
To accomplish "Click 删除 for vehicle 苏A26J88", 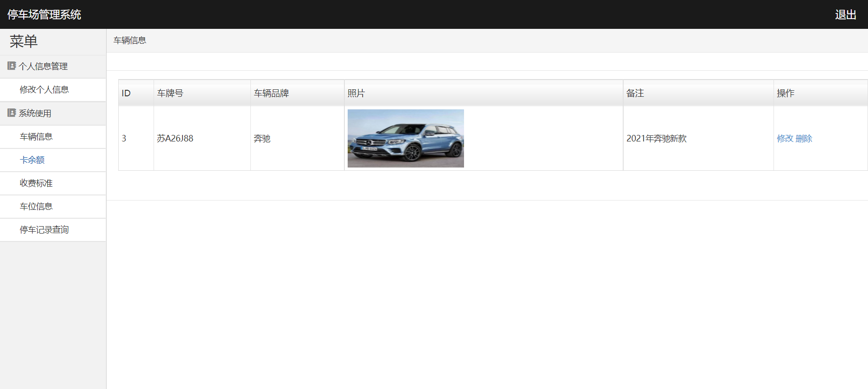I will [x=804, y=139].
